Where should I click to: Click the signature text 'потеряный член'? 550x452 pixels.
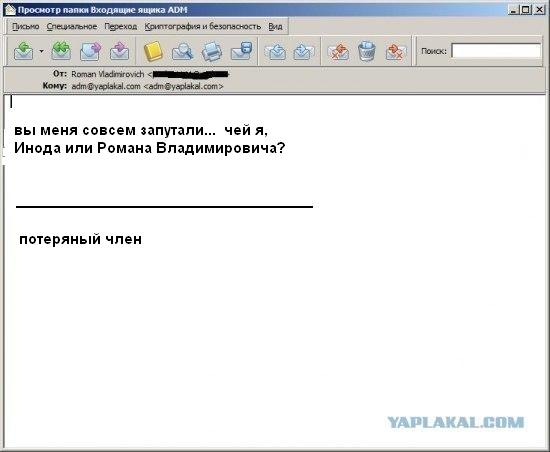click(x=81, y=240)
